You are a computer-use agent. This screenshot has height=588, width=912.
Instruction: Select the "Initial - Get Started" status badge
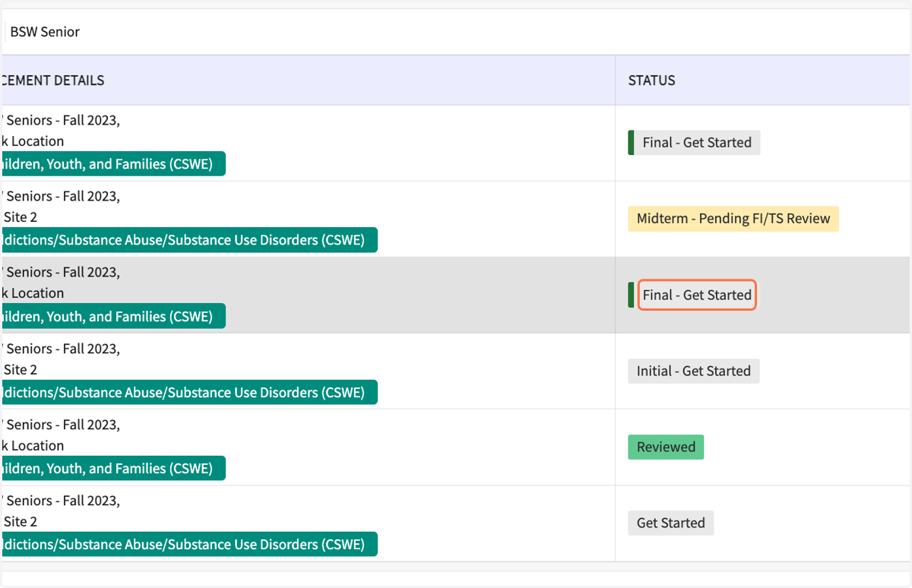click(694, 371)
